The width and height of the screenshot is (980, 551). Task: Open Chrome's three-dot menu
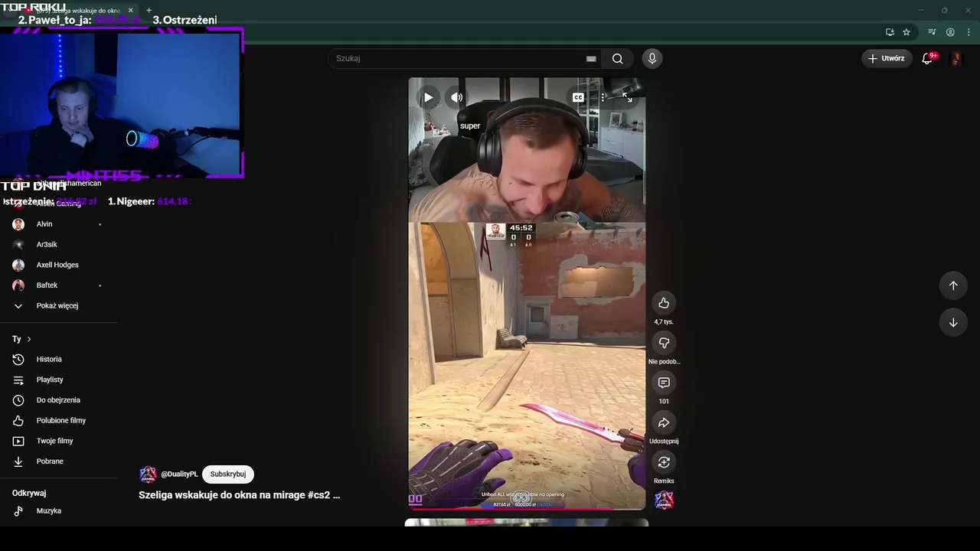(x=969, y=32)
